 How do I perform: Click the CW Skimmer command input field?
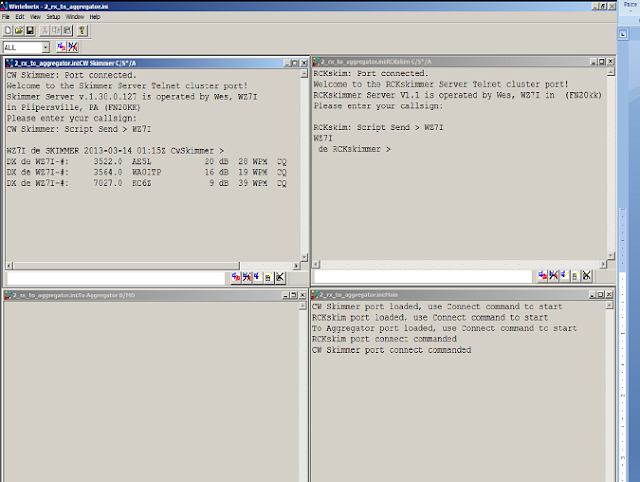(116, 278)
